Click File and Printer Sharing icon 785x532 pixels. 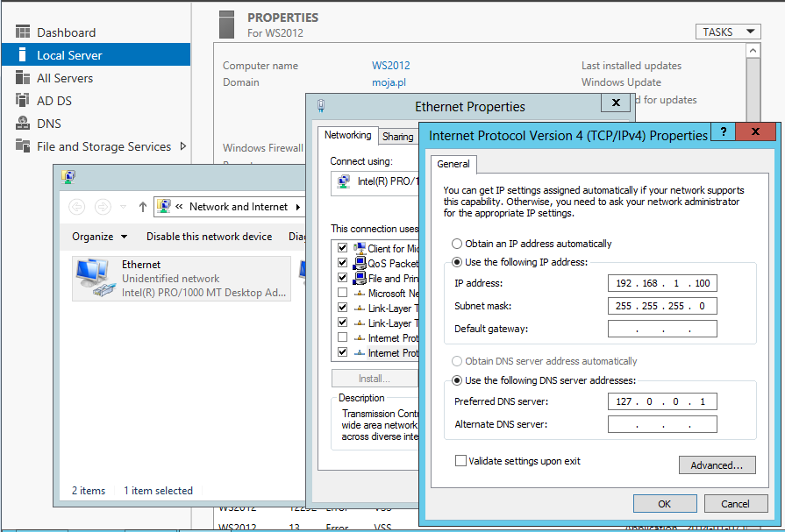360,278
